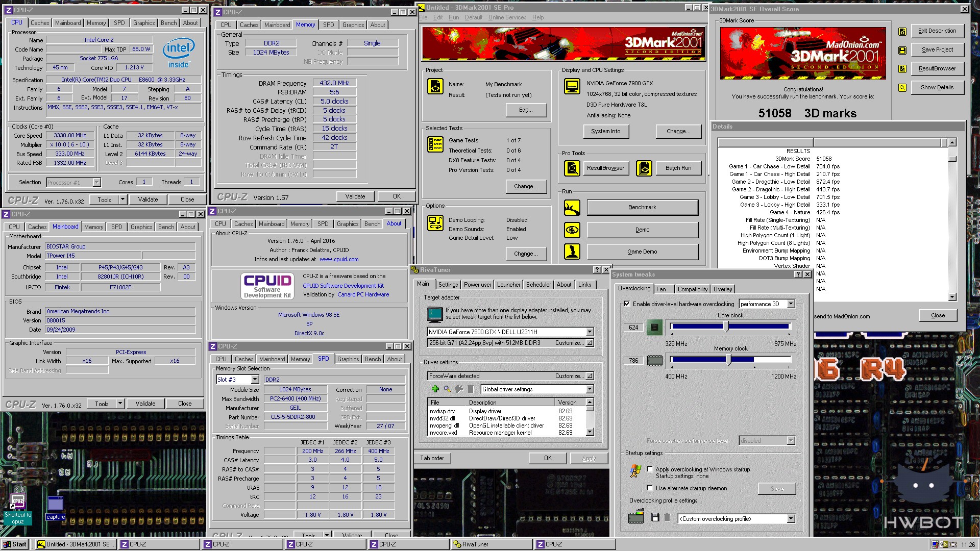Open the Run menu in 3DMark2001
980x551 pixels.
pyautogui.click(x=453, y=17)
